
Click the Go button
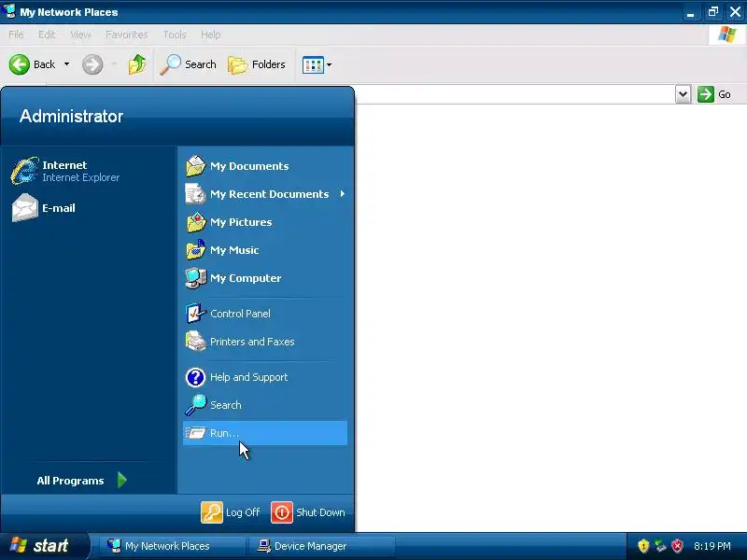(714, 94)
